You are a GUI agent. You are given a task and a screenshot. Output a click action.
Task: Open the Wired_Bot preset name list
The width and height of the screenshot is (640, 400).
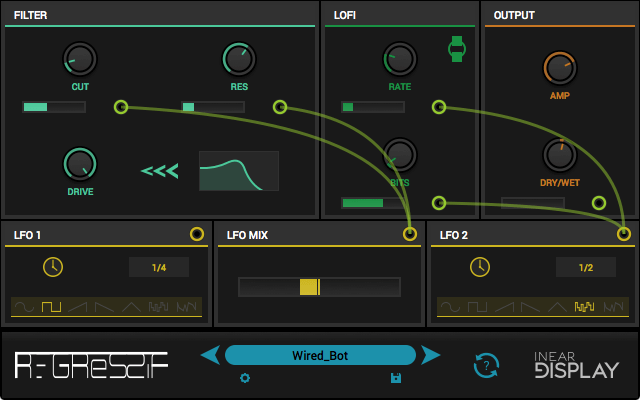point(320,355)
